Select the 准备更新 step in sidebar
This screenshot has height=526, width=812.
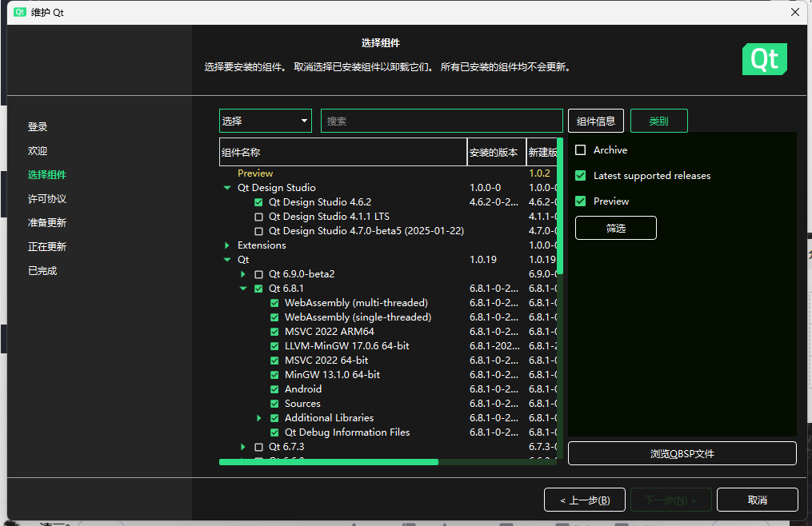[x=47, y=222]
